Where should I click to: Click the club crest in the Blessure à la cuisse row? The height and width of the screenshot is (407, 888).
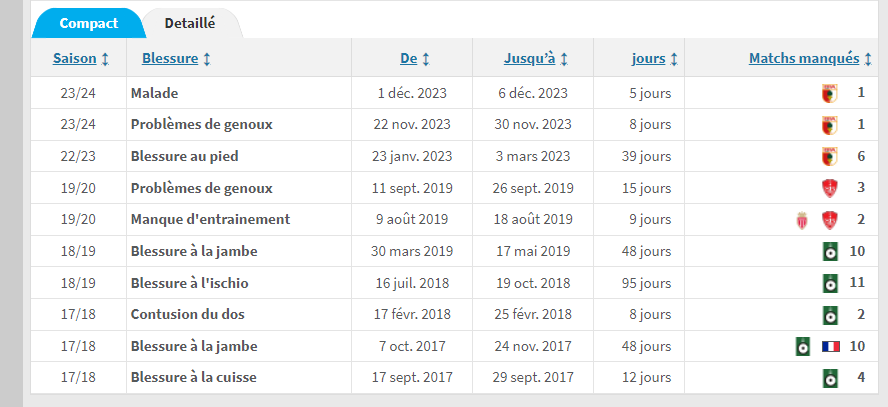point(829,378)
